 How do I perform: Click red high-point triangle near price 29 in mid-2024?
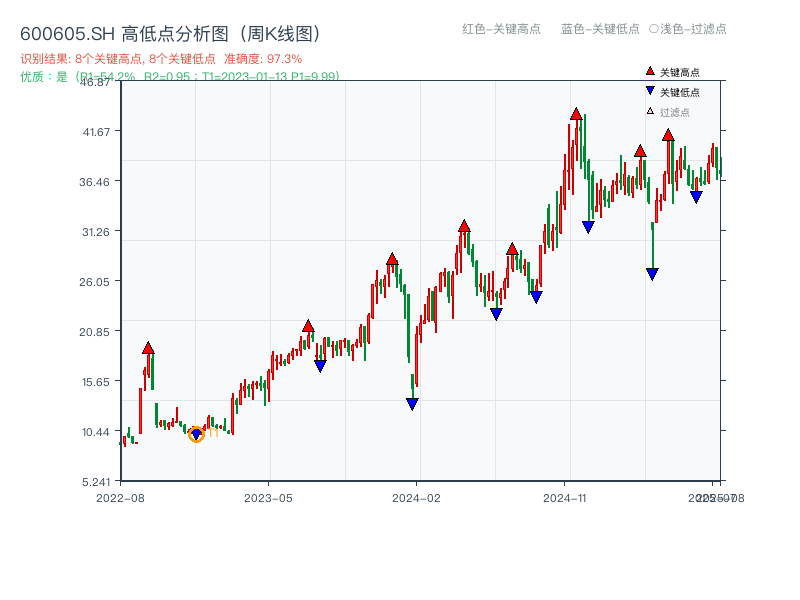(x=512, y=249)
